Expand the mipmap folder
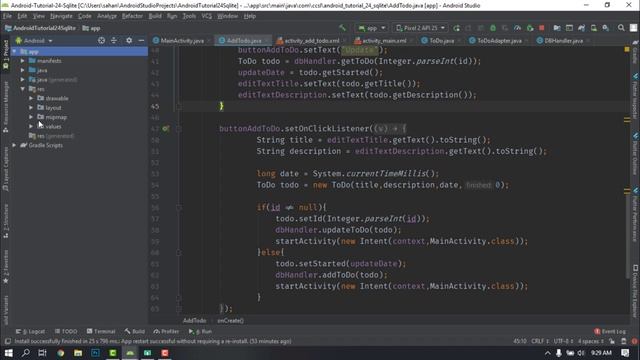This screenshot has width=640, height=360. tap(31, 117)
